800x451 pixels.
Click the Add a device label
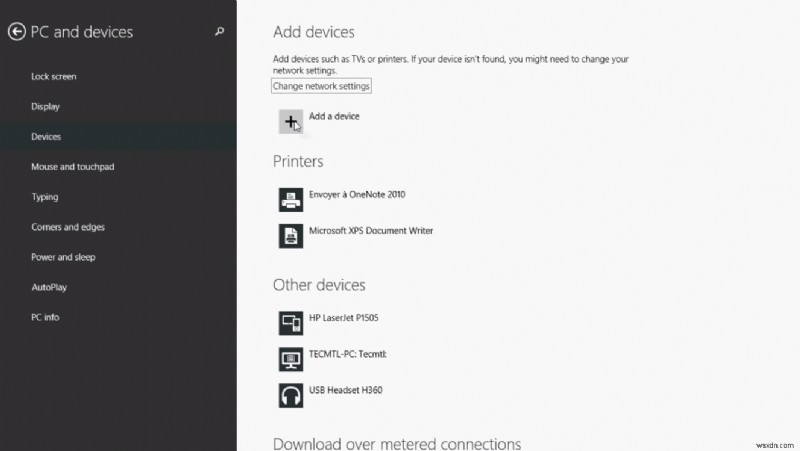coord(334,116)
